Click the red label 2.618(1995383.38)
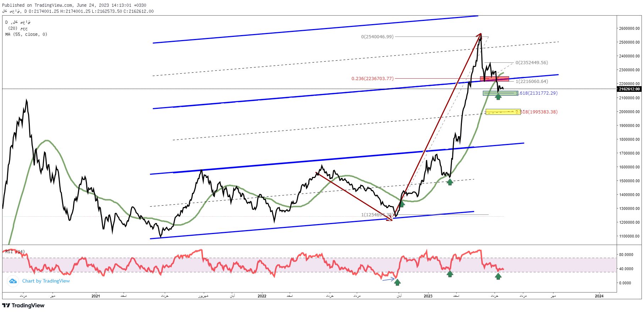644x312 pixels. [537, 112]
